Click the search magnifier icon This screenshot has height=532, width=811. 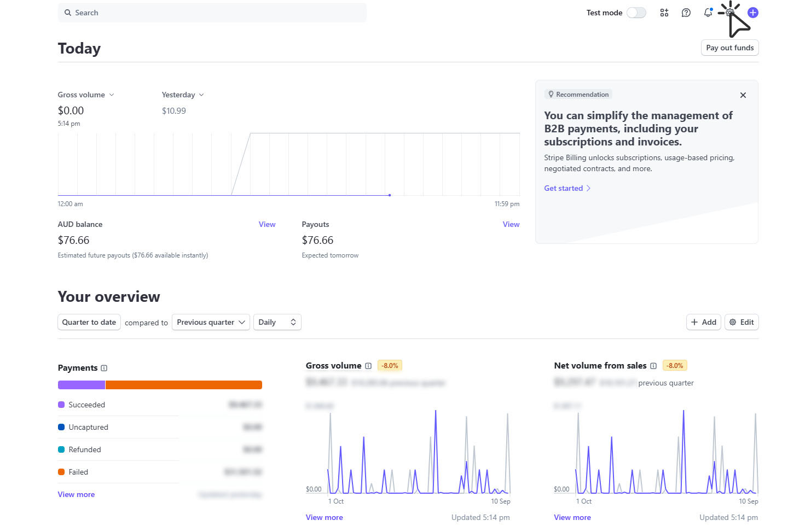[x=68, y=13]
